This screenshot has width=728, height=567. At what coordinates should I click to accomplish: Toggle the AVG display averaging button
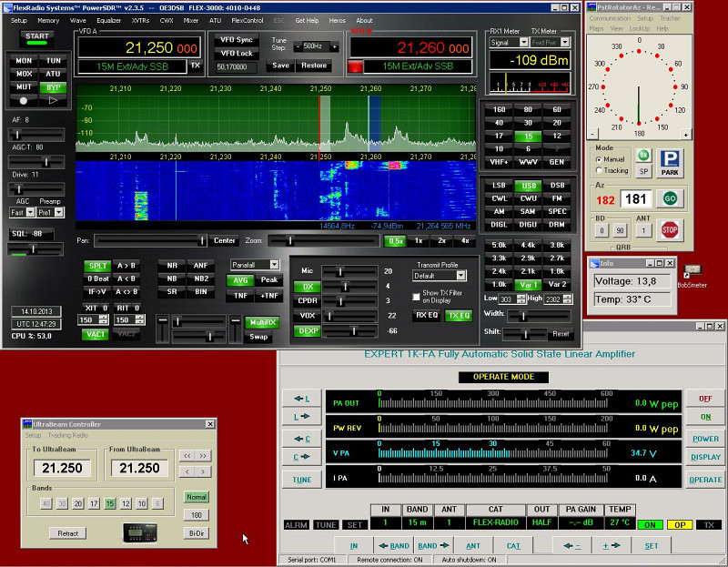[x=240, y=280]
